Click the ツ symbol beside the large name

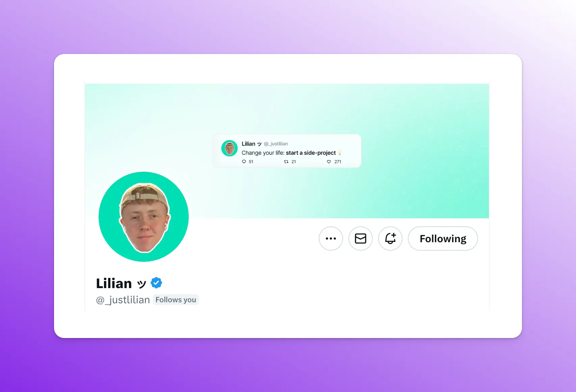click(x=141, y=284)
